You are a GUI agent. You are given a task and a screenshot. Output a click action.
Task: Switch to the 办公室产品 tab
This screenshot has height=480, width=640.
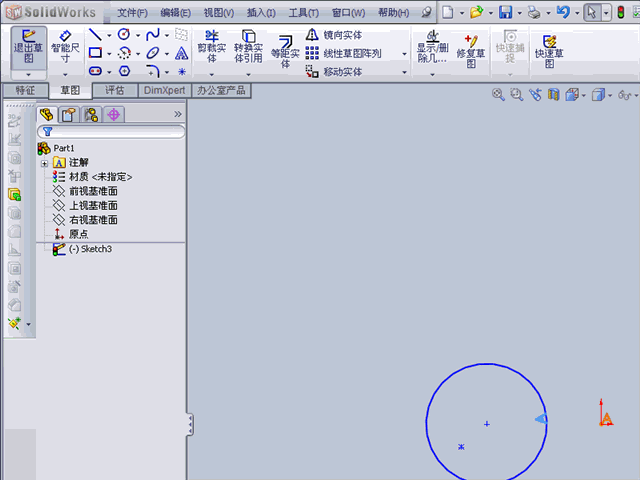pos(221,90)
